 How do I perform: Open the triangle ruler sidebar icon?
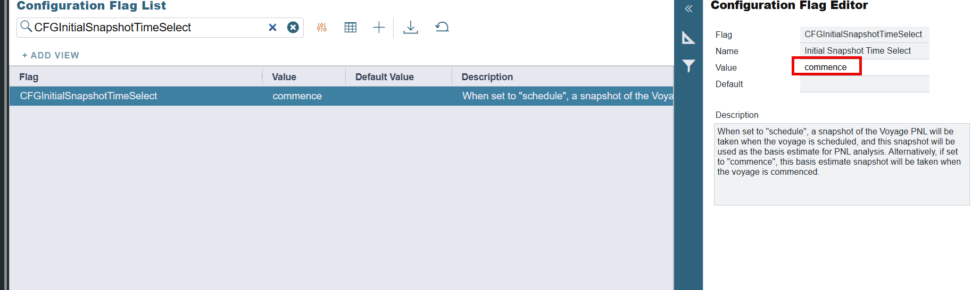[x=688, y=38]
